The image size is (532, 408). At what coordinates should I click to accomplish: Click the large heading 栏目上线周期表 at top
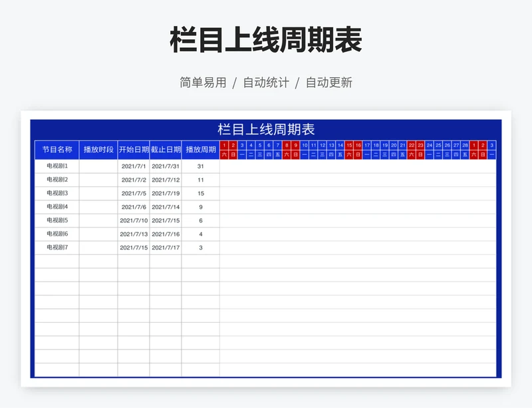[266, 40]
